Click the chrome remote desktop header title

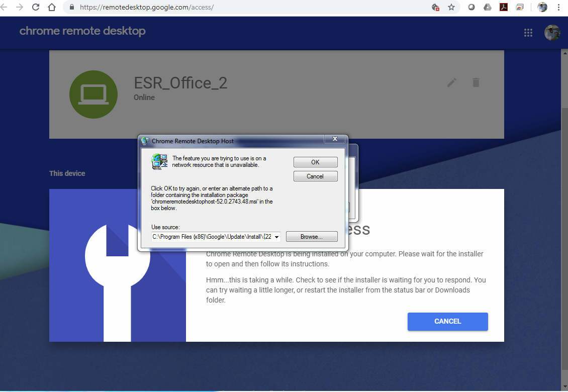click(82, 31)
